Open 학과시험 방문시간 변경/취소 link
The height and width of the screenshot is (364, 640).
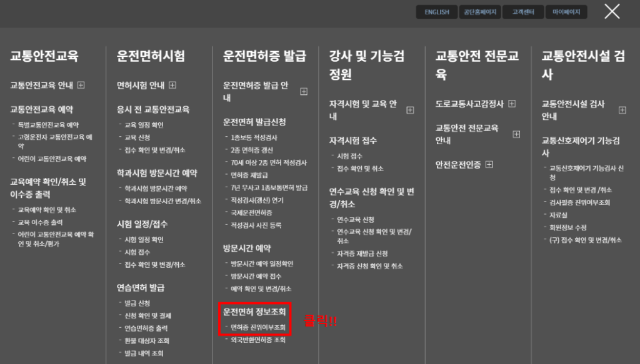coord(163,201)
